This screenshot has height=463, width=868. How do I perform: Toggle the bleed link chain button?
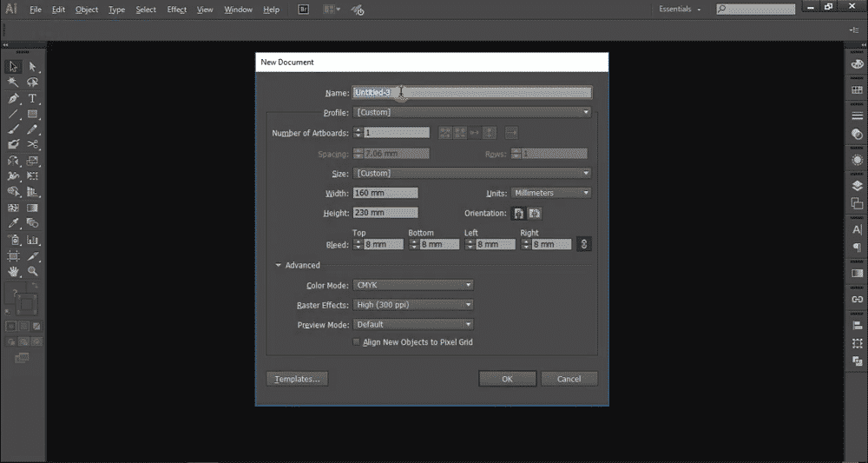(584, 244)
